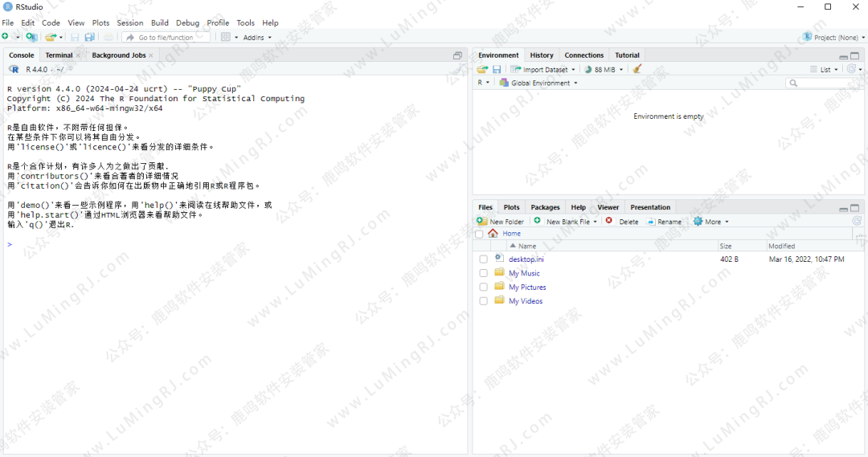This screenshot has width=868, height=457.
Task: Click the Environment refresh icon
Action: (851, 69)
